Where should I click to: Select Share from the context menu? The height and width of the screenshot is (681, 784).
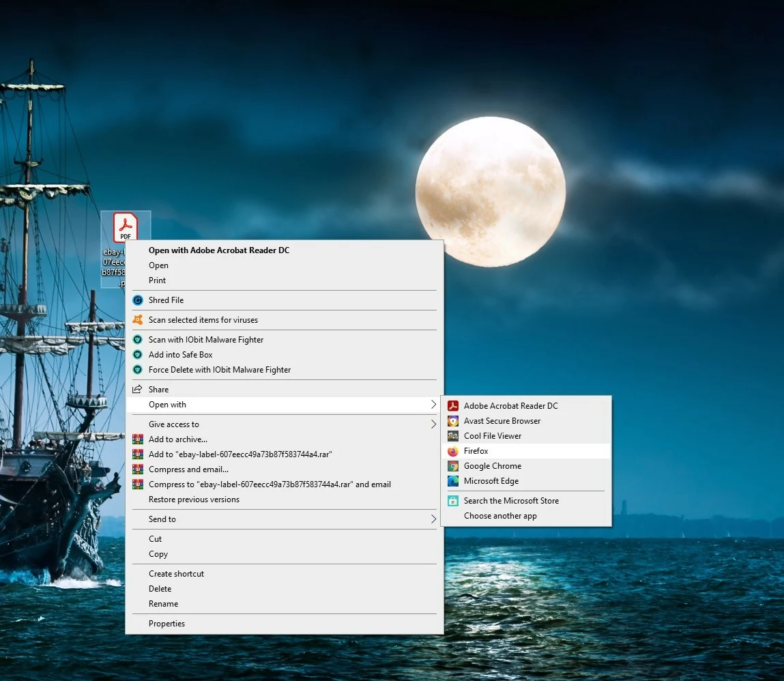(285, 389)
